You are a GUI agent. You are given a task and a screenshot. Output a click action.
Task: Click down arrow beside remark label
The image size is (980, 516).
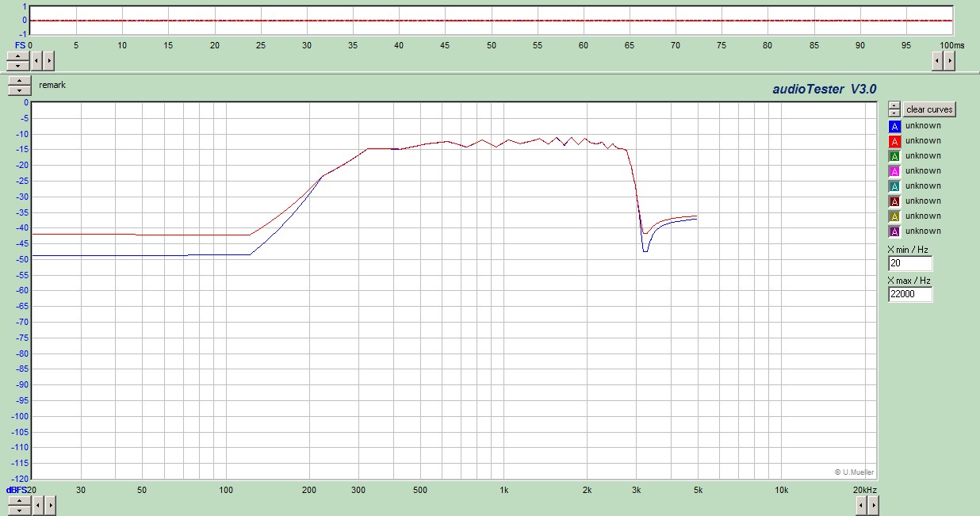click(x=18, y=90)
